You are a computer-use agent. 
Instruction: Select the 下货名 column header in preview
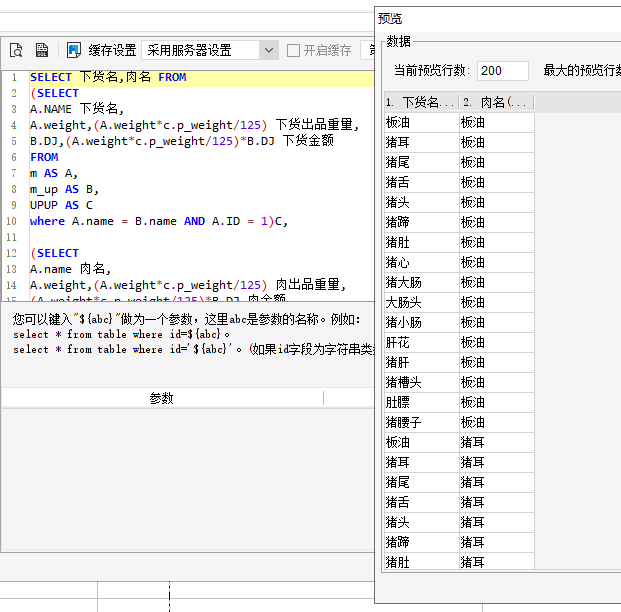pyautogui.click(x=421, y=103)
